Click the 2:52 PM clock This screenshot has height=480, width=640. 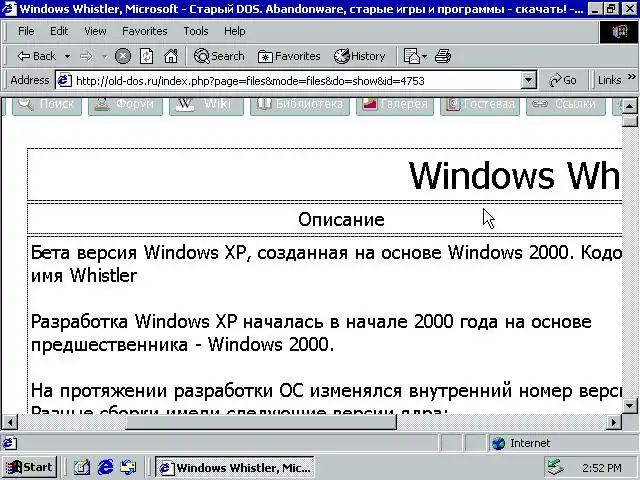coord(602,468)
